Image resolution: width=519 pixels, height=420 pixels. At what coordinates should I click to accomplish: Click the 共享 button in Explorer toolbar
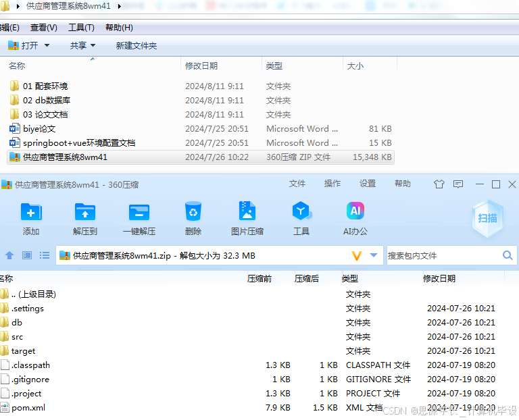pos(78,45)
